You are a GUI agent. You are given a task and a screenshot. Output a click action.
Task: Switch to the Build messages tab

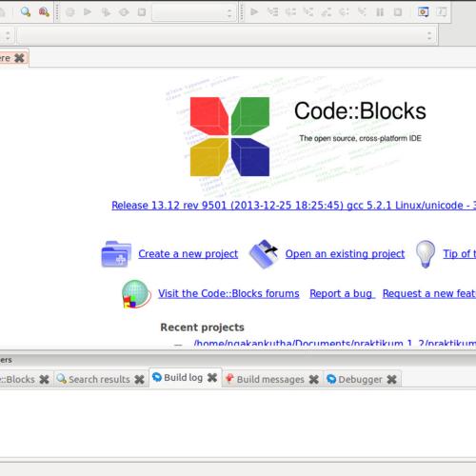point(270,379)
